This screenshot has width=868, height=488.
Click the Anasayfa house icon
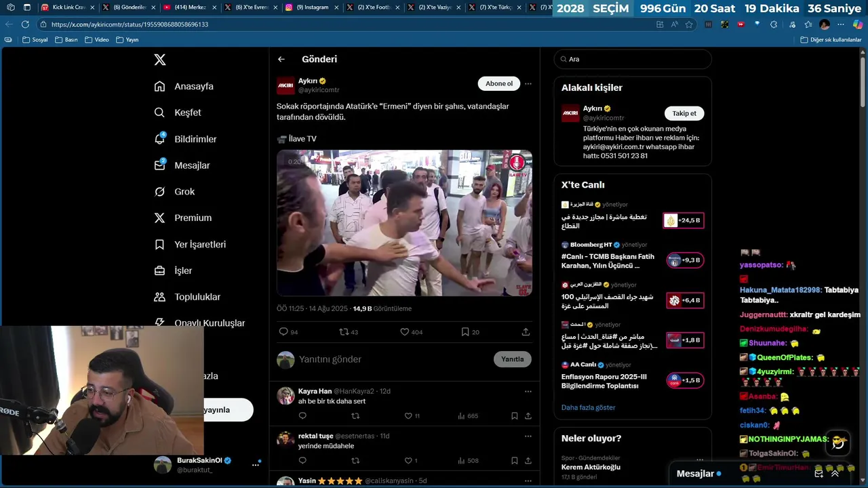pos(159,86)
